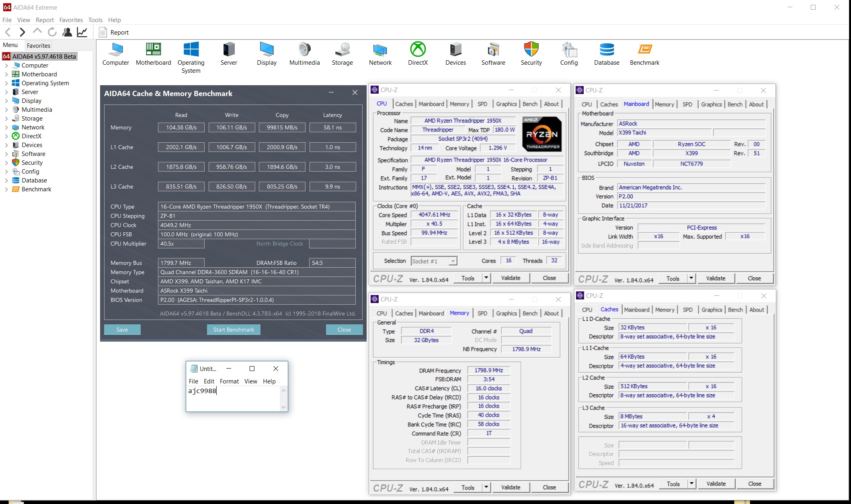
Task: Click the Up level arrow in toolbar
Action: click(37, 31)
